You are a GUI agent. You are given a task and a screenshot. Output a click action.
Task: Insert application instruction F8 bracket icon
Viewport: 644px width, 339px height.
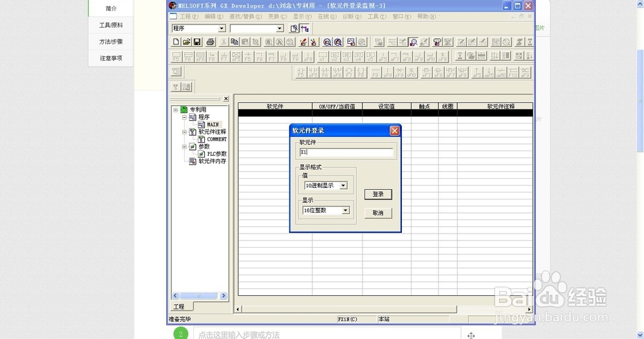point(361,72)
